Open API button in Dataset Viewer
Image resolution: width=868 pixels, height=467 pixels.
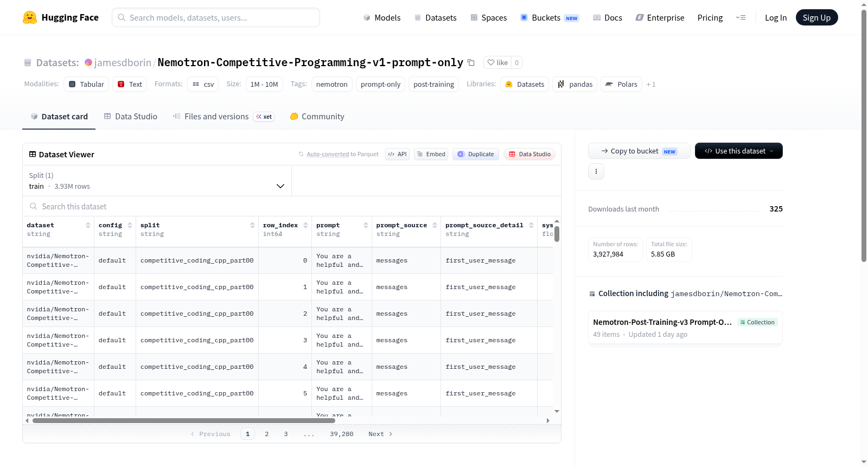(397, 154)
